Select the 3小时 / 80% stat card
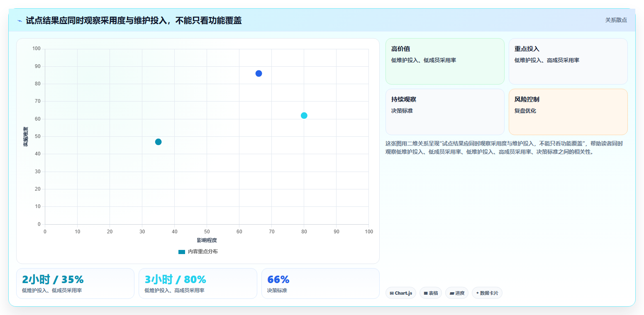 click(198, 283)
